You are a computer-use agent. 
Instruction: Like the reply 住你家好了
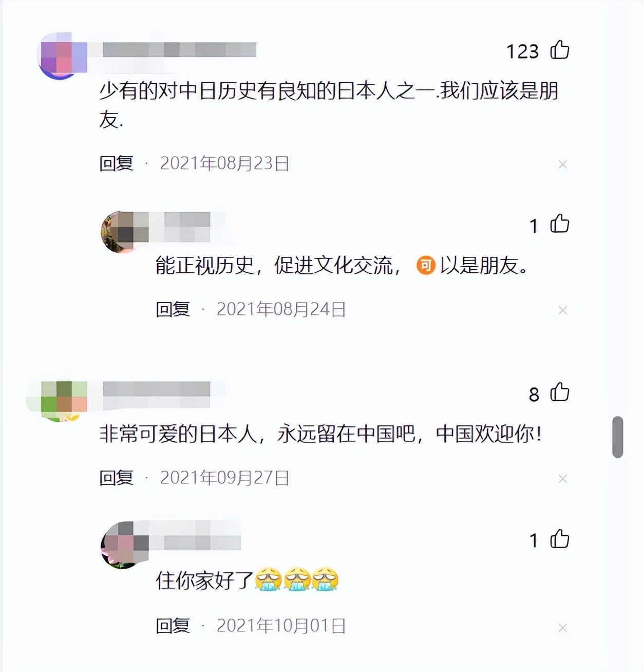coord(559,539)
